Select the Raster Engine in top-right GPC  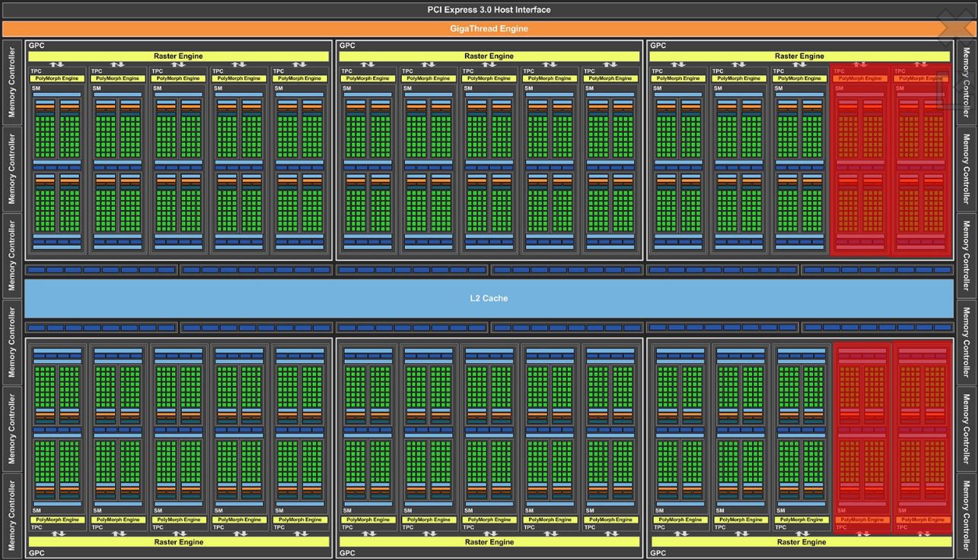799,56
